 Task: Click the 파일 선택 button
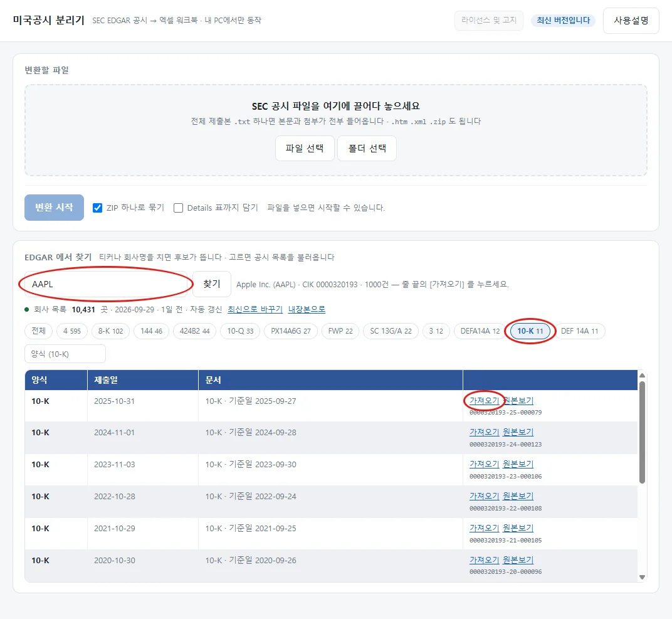305,148
